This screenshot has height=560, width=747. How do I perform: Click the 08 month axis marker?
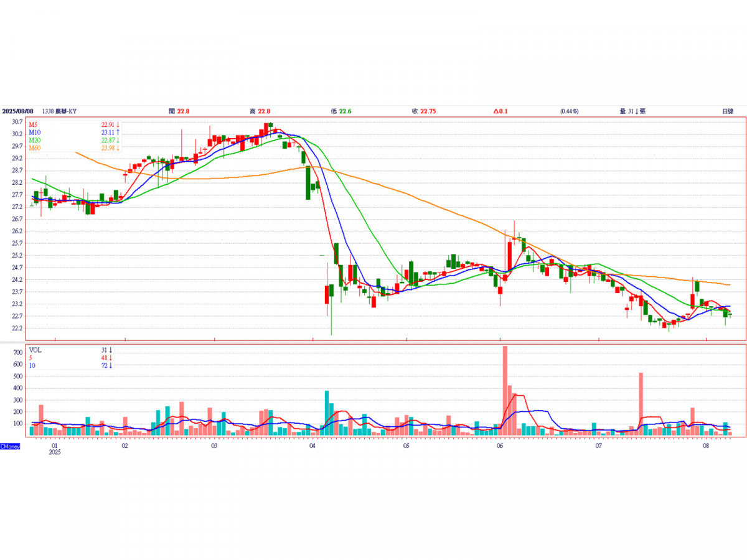point(705,446)
